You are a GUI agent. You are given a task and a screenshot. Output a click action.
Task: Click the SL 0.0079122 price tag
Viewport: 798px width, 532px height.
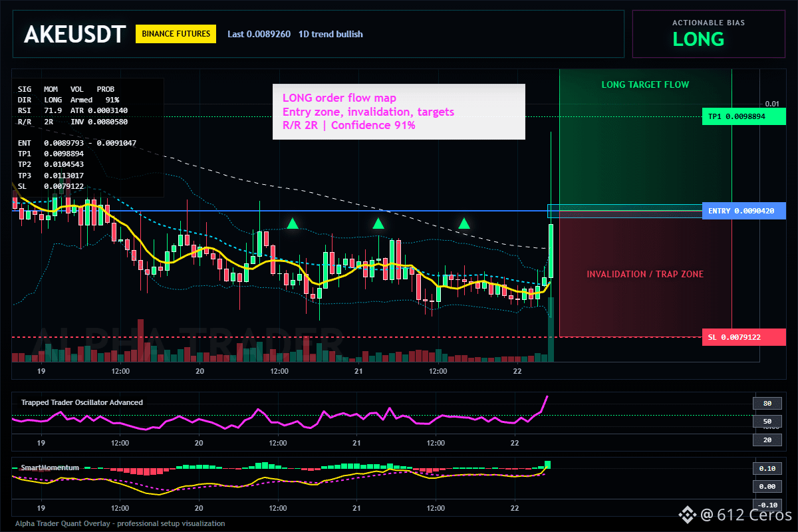(x=743, y=337)
